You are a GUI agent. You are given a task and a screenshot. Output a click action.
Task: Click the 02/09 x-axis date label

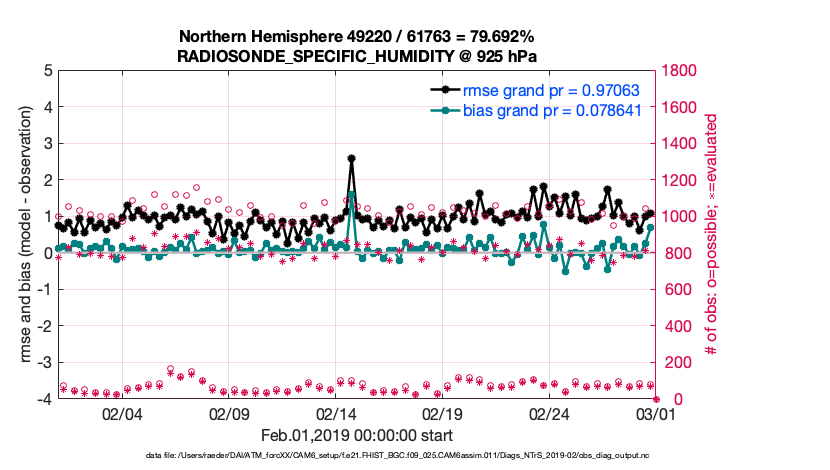pyautogui.click(x=229, y=414)
